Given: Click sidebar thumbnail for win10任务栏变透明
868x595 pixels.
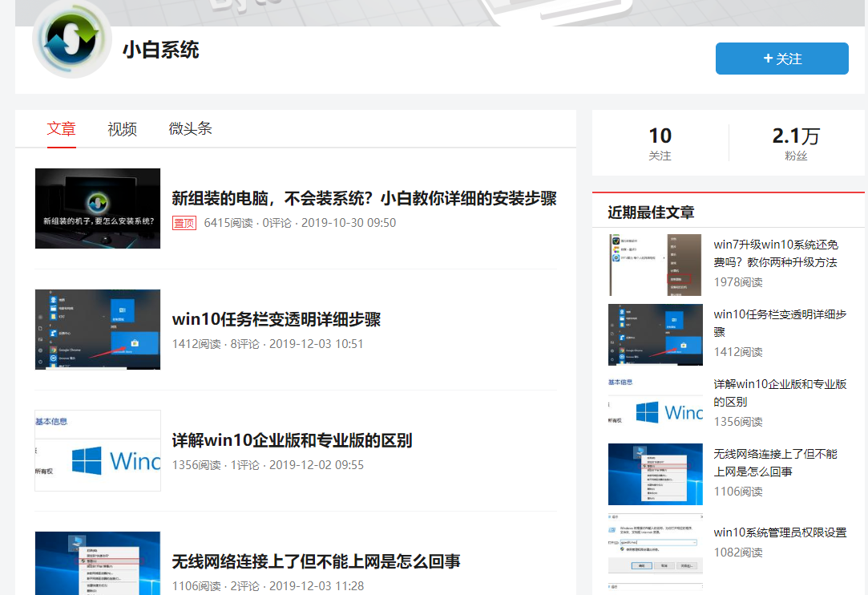Looking at the screenshot, I should click(x=656, y=334).
